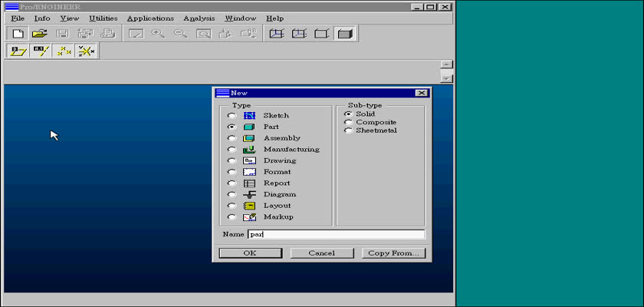
Task: Select No Hidden display mode icon
Action: click(x=321, y=34)
